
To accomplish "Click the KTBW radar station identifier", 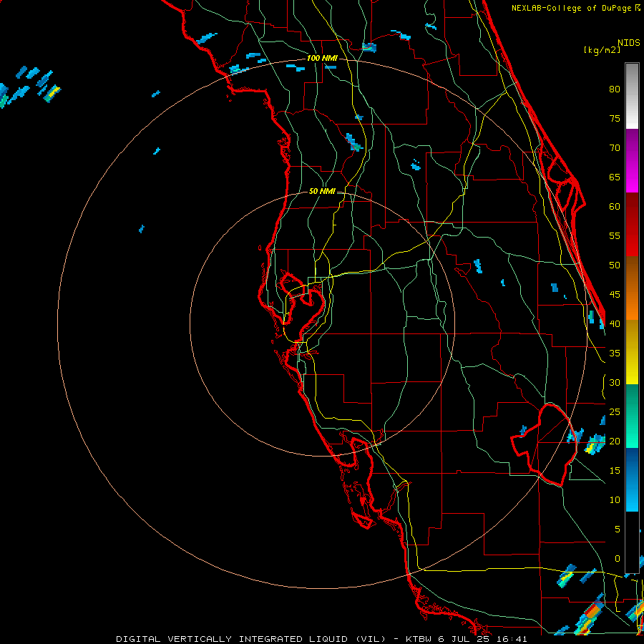I will pyautogui.click(x=419, y=639).
